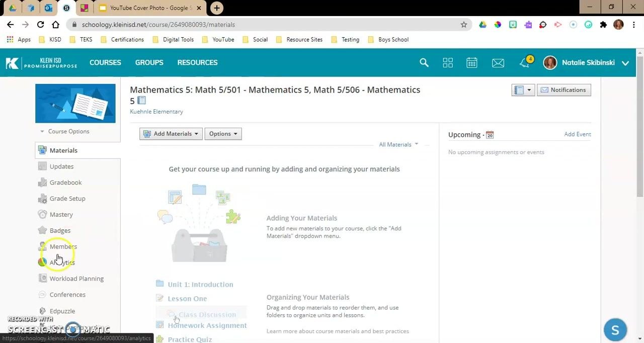This screenshot has height=343, width=644.
Task: Bookmark this page with star icon
Action: pos(463,24)
